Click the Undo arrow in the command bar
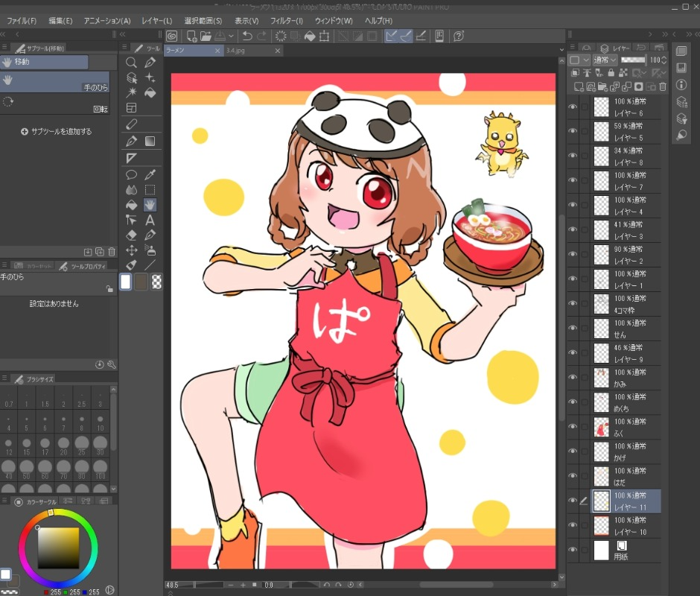Image resolution: width=700 pixels, height=596 pixels. tap(246, 36)
